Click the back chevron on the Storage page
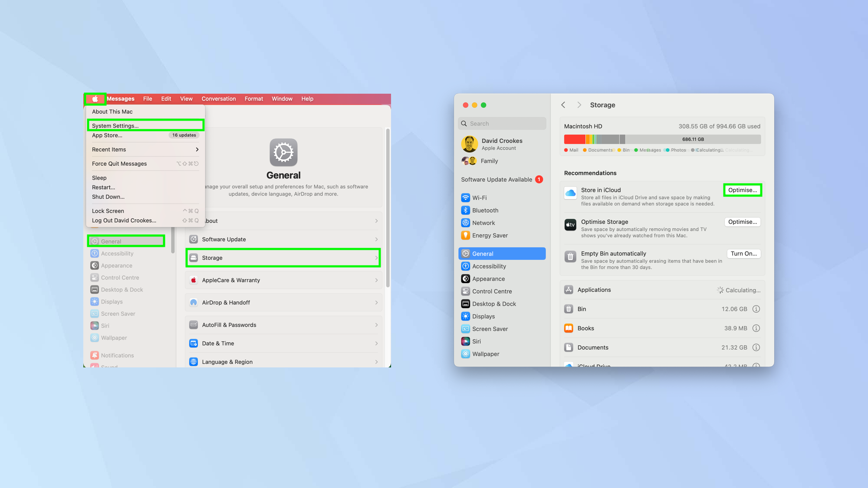 tap(563, 105)
